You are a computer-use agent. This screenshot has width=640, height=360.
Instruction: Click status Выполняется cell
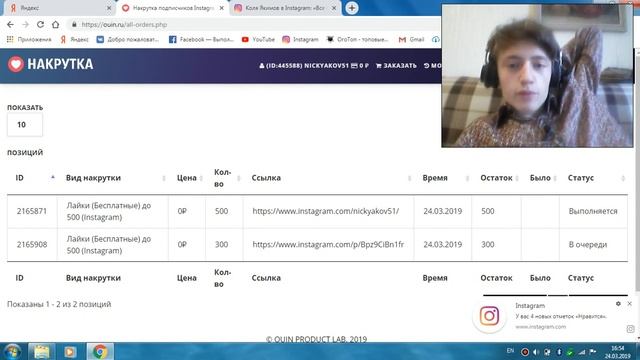[x=593, y=211]
